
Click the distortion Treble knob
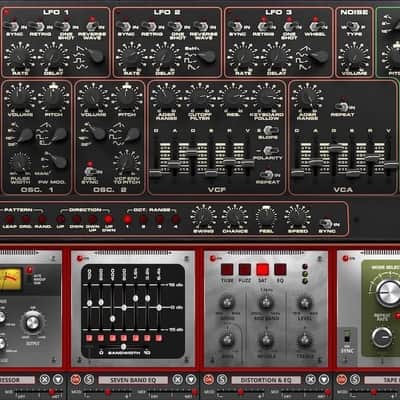tap(304, 340)
